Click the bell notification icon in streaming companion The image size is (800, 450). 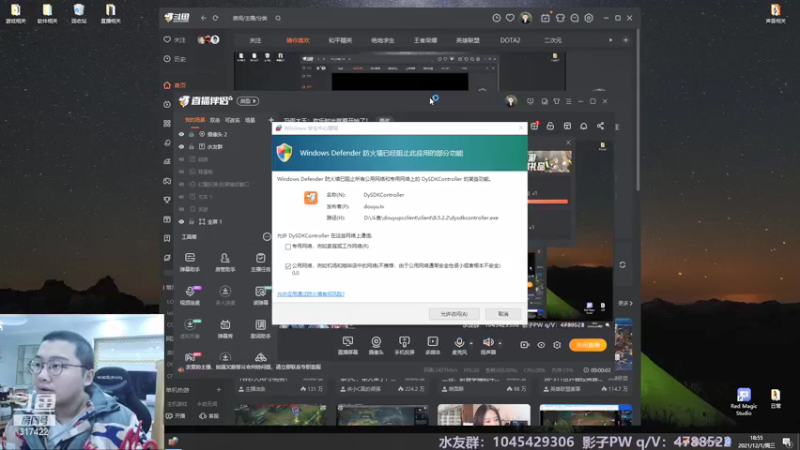click(584, 126)
